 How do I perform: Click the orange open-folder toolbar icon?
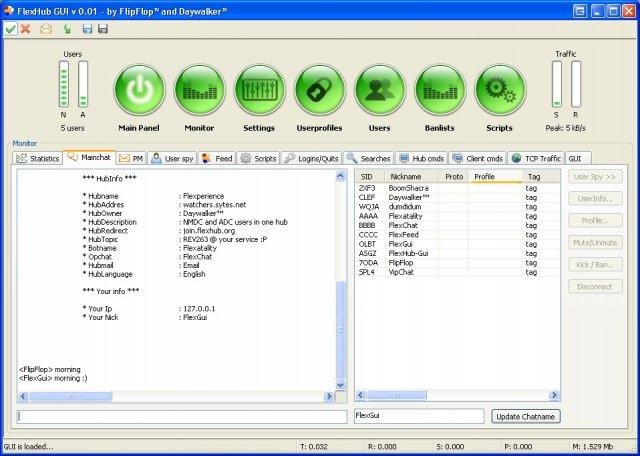coord(47,29)
